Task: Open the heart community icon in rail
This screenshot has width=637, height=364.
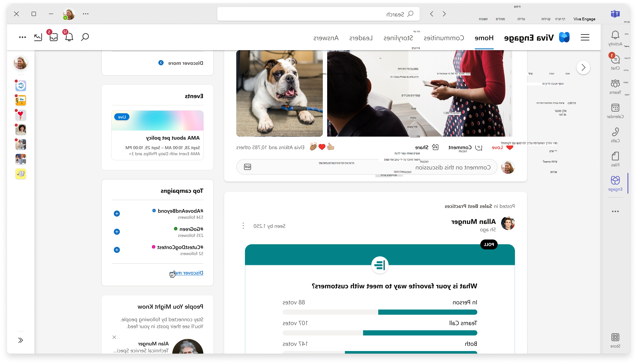Action: point(21,115)
